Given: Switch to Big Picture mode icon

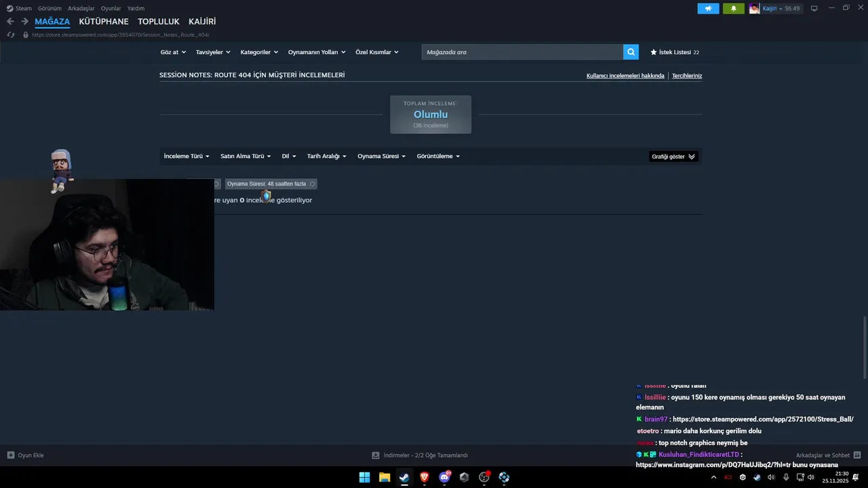Looking at the screenshot, I should [x=814, y=8].
